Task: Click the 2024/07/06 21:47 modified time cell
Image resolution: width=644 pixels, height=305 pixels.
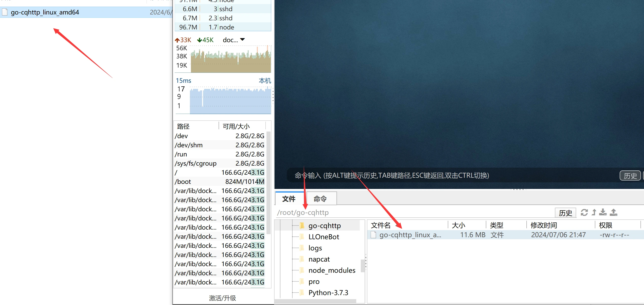Action: pos(558,235)
